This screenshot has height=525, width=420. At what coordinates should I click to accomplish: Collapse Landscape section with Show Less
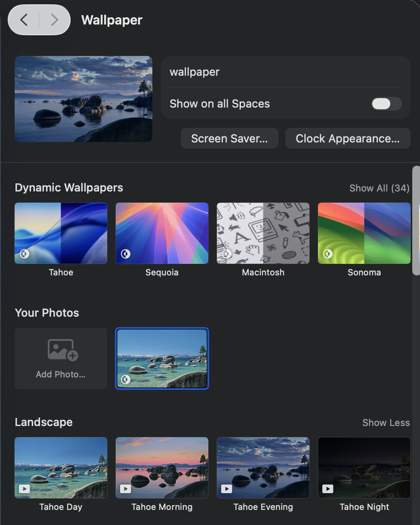[386, 423]
